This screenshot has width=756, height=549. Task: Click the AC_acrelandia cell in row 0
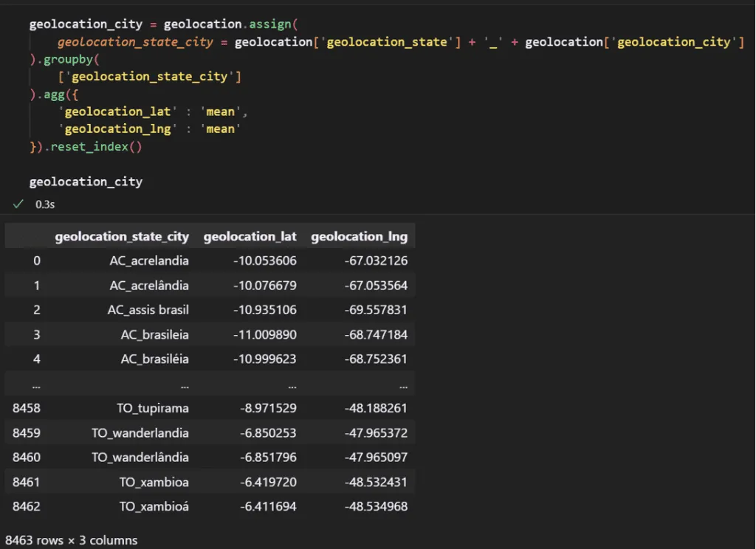click(149, 260)
